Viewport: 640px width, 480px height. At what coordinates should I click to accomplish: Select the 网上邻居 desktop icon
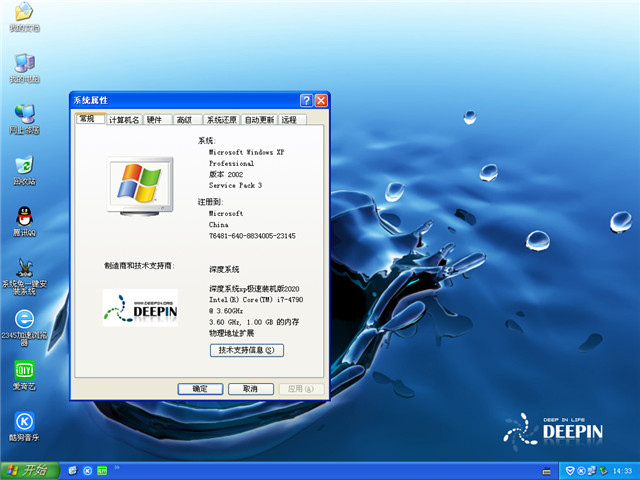pos(24,119)
